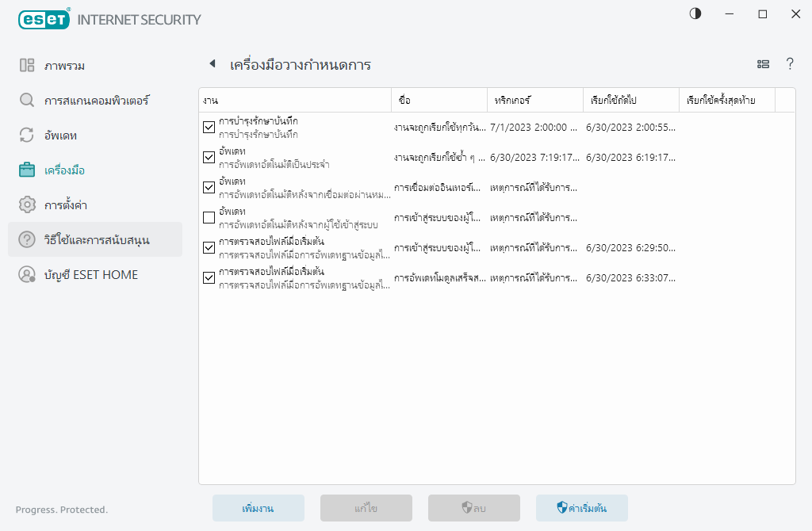Open ESET HOME account (บัญชี ESET HOME) menu
Viewport: 812px width, 531px height.
(91, 274)
